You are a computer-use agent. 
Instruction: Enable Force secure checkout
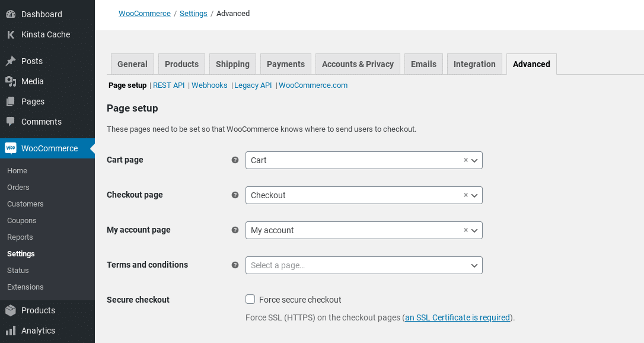click(x=250, y=299)
